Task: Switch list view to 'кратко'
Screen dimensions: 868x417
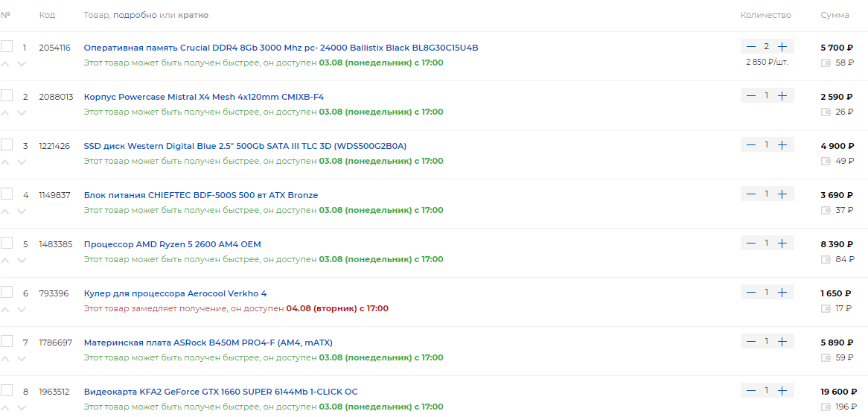Action: tap(194, 15)
